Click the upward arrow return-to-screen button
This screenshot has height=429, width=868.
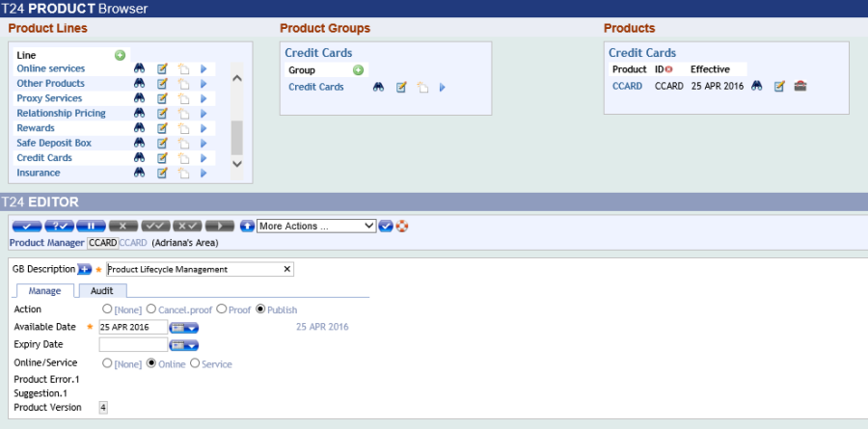tap(248, 226)
